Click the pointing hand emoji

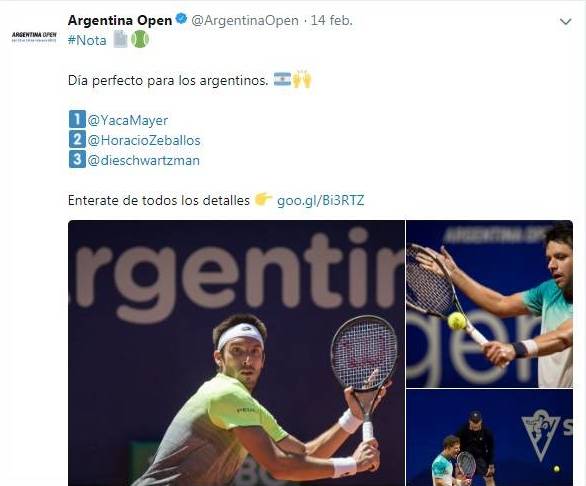(x=263, y=199)
